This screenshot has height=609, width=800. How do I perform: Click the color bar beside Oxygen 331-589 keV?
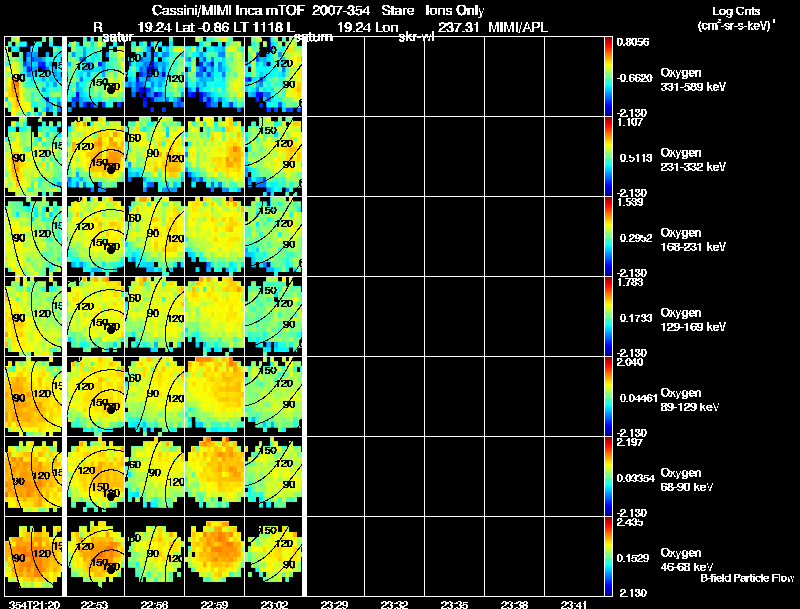point(608,76)
